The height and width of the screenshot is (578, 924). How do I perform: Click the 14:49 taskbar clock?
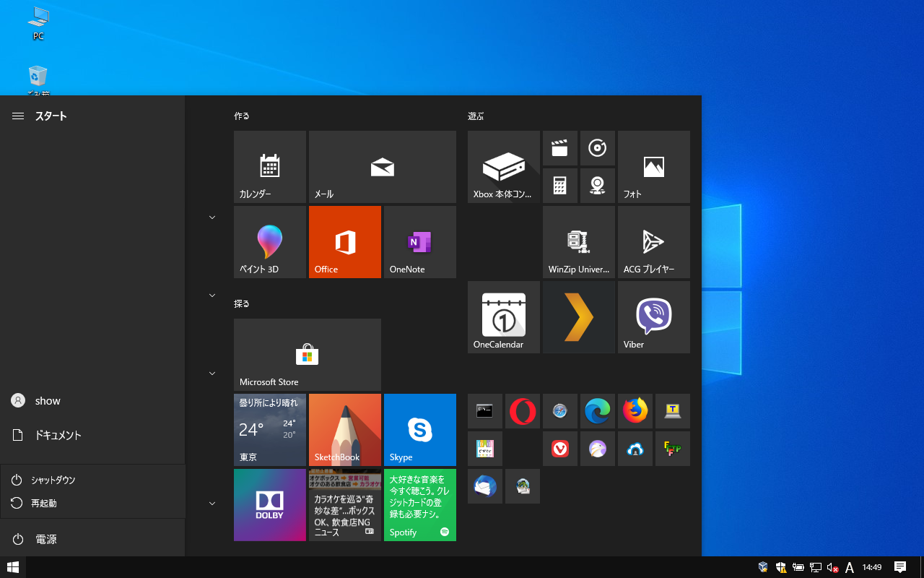(872, 567)
